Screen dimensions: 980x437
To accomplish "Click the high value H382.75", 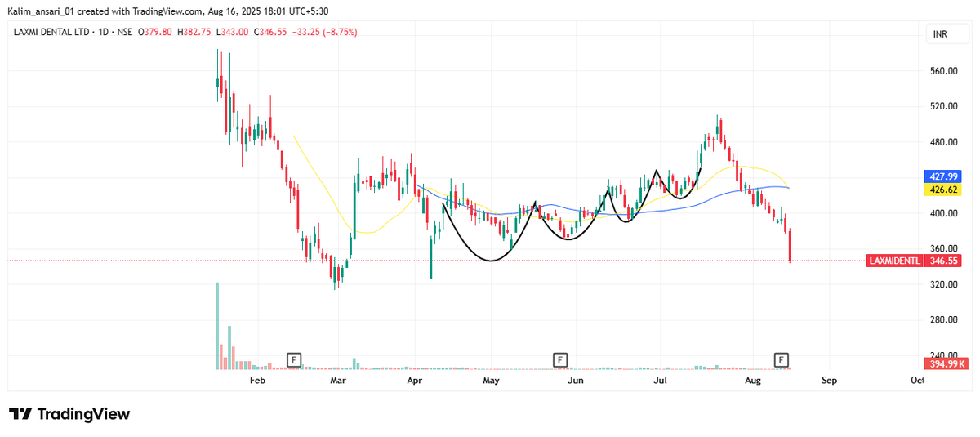I will point(193,32).
